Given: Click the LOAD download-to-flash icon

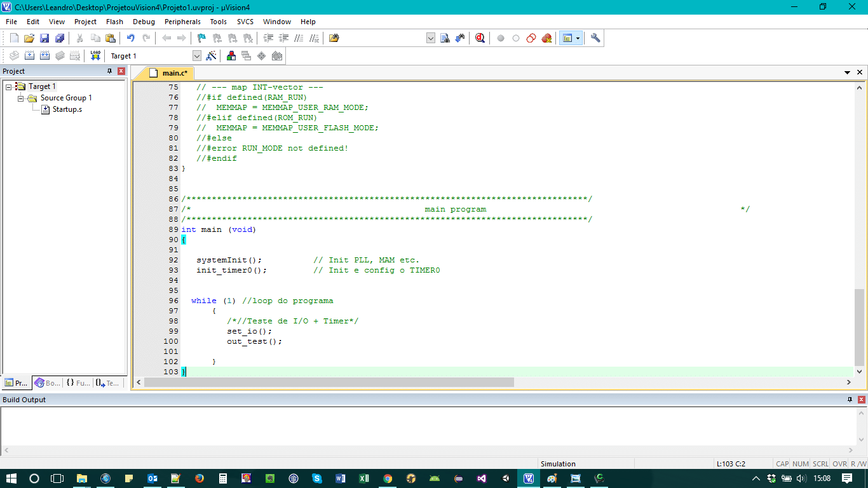Looking at the screenshot, I should 95,56.
